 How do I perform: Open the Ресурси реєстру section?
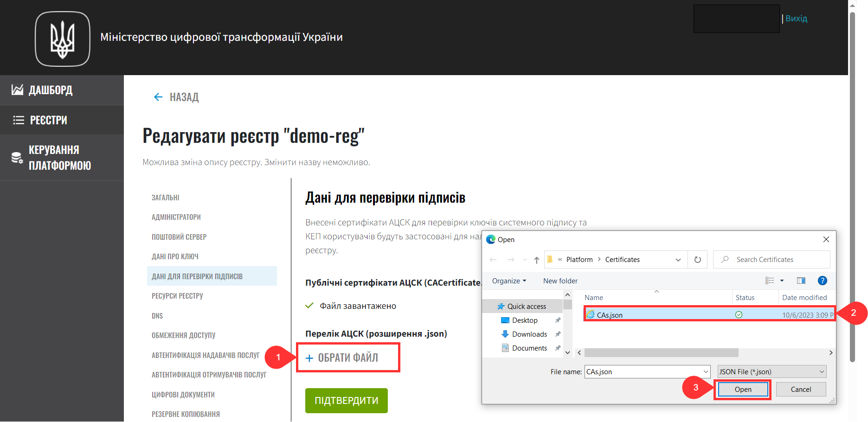point(177,296)
